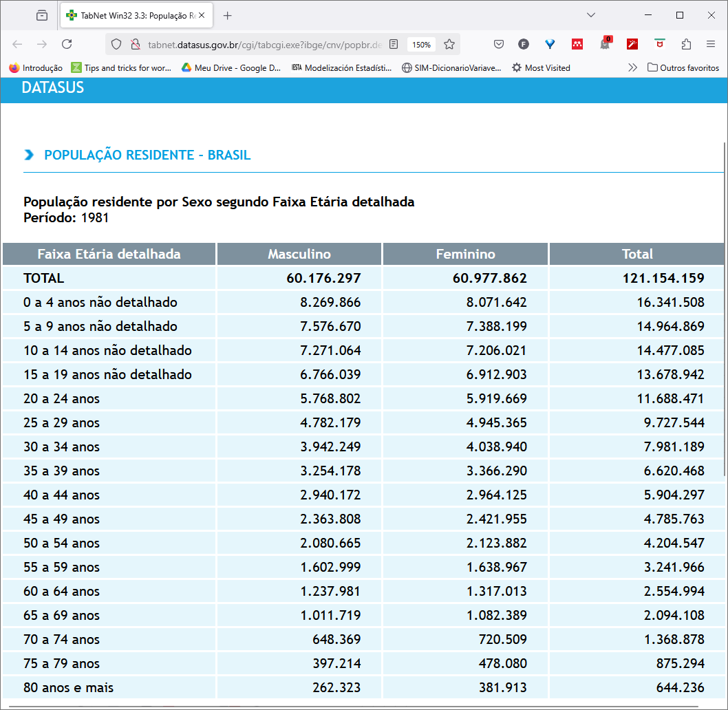Click the page vertical scrollbar

(725, 310)
